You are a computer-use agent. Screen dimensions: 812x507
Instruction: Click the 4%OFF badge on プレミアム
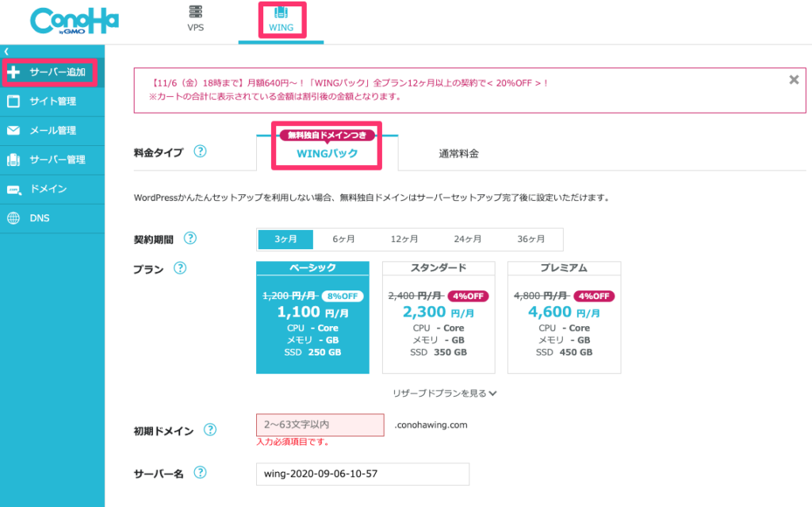[x=594, y=296]
